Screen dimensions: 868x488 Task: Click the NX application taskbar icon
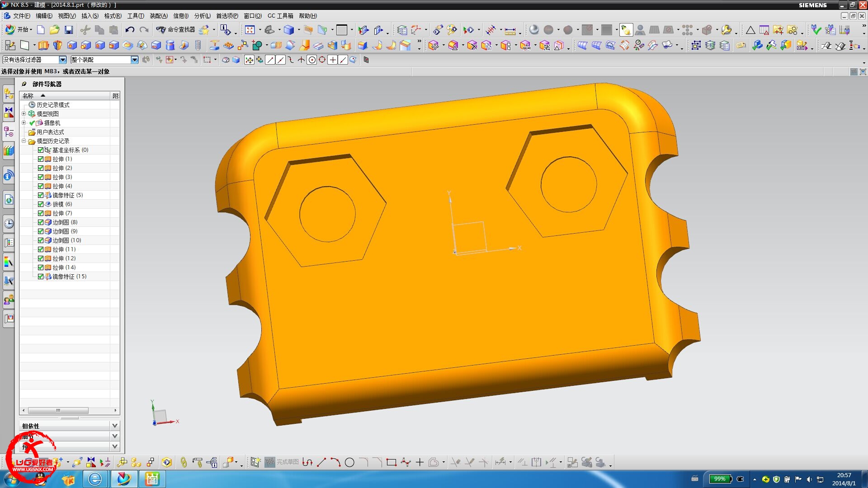pyautogui.click(x=123, y=479)
